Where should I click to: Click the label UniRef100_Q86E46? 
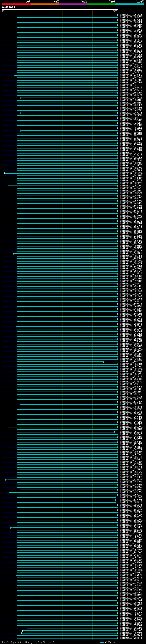point(131,324)
